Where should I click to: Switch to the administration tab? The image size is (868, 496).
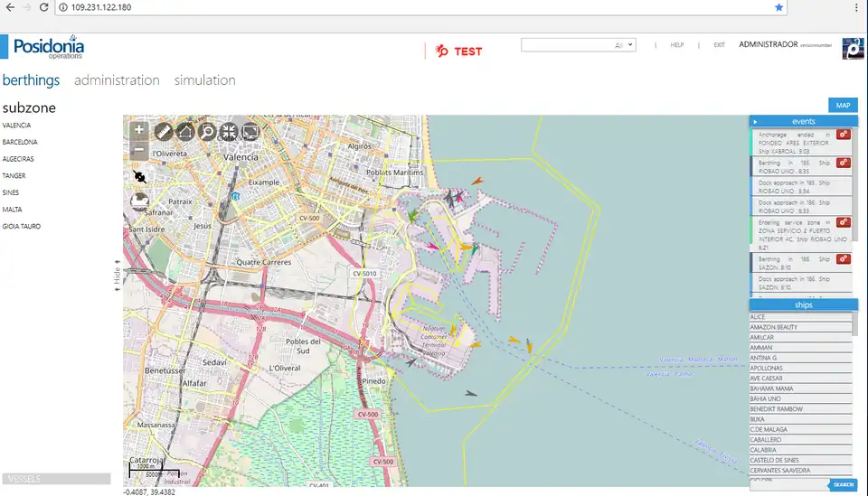tap(117, 80)
